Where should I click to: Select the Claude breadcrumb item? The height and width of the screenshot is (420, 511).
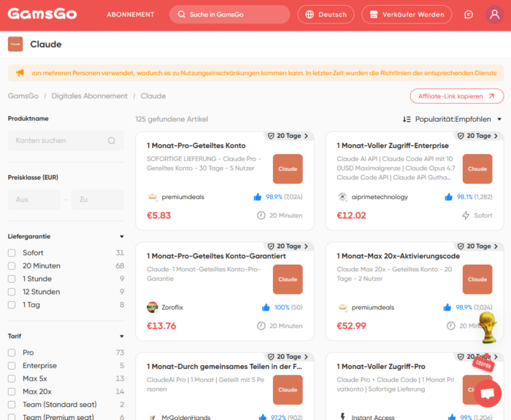[153, 96]
